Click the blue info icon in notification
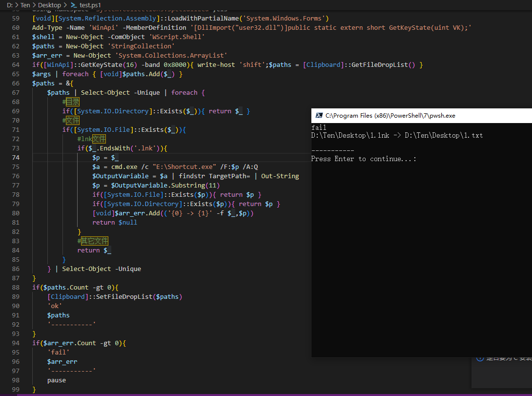The width and height of the screenshot is (532, 396). [479, 358]
